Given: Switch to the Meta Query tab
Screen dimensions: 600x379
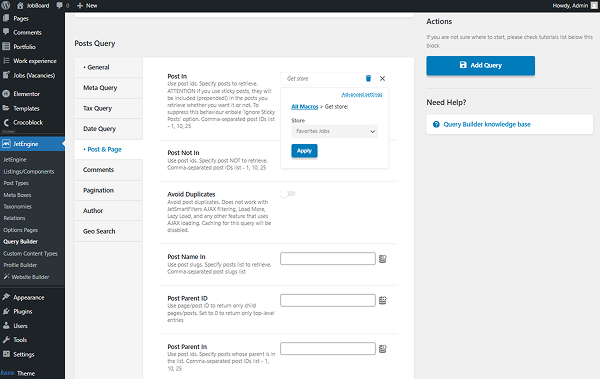Looking at the screenshot, I should click(108, 88).
